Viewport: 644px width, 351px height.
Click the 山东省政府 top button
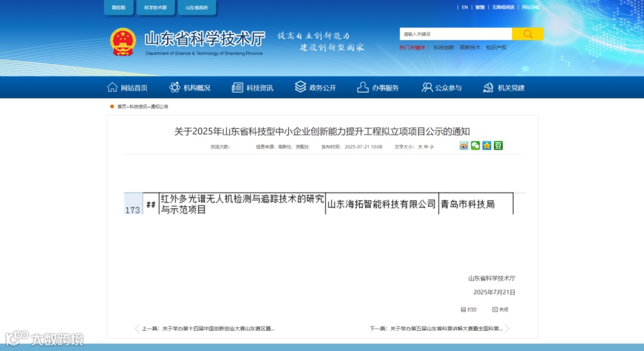[x=197, y=7]
